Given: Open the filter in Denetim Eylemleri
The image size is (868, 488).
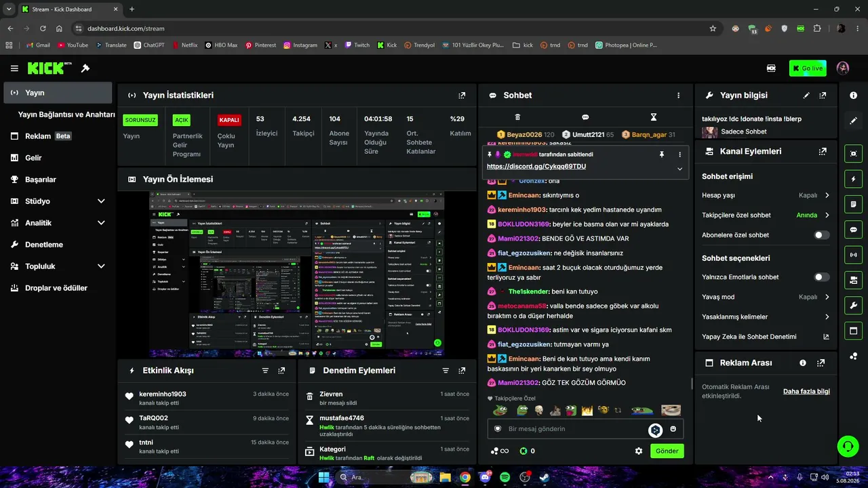Looking at the screenshot, I should 446,371.
